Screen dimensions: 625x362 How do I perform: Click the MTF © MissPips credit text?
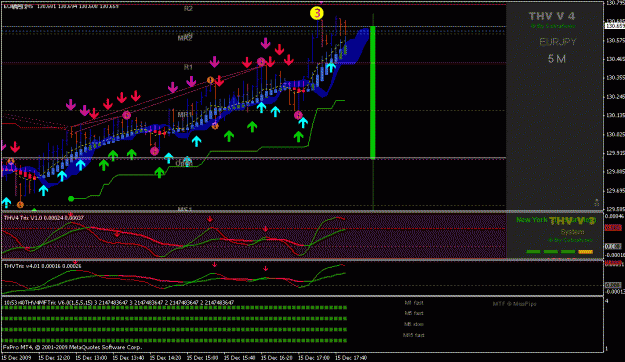[515, 304]
